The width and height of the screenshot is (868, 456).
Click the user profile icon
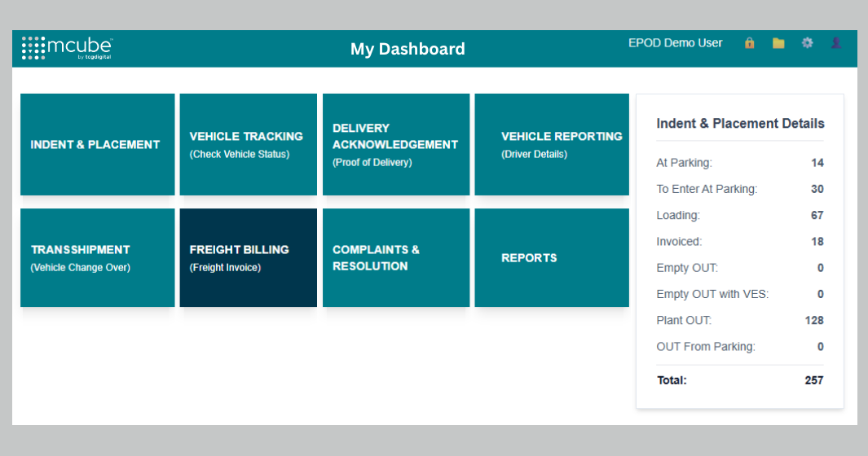[x=836, y=42]
